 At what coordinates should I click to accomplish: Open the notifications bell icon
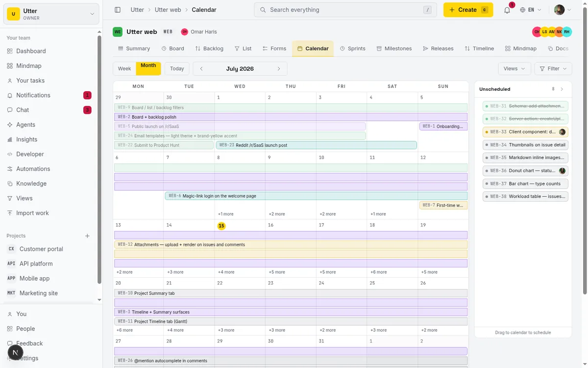coord(507,10)
